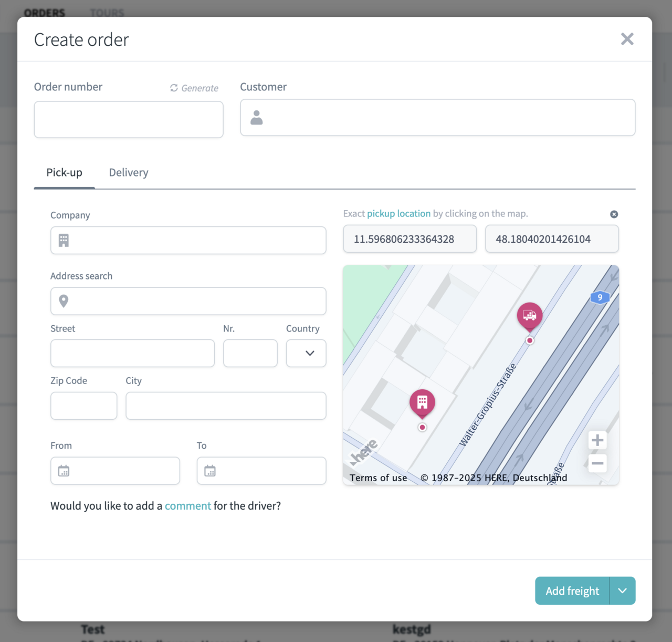
Task: Click the comment link for driver
Action: tap(187, 506)
